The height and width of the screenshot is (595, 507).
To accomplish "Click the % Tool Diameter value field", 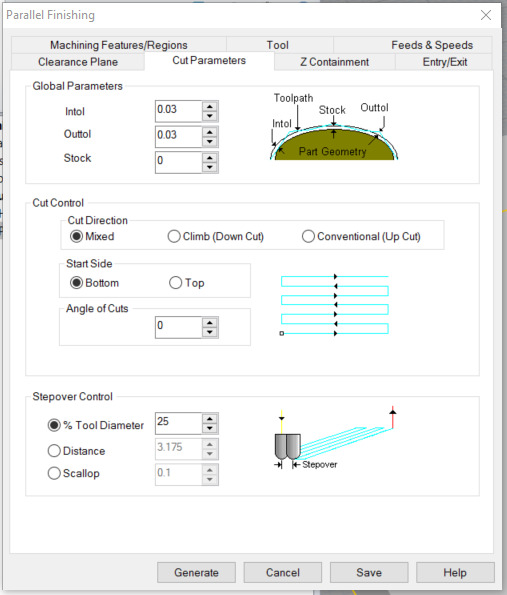I will pyautogui.click(x=178, y=423).
